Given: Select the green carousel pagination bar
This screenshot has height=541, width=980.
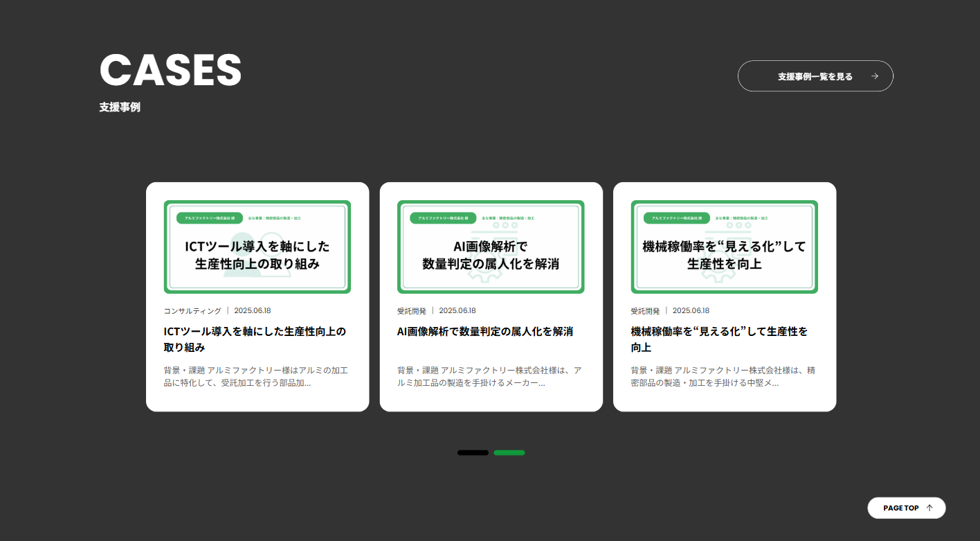Looking at the screenshot, I should pyautogui.click(x=509, y=453).
